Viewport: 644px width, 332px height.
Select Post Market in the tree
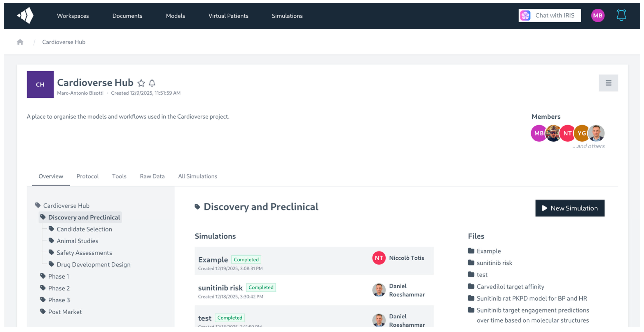point(61,312)
